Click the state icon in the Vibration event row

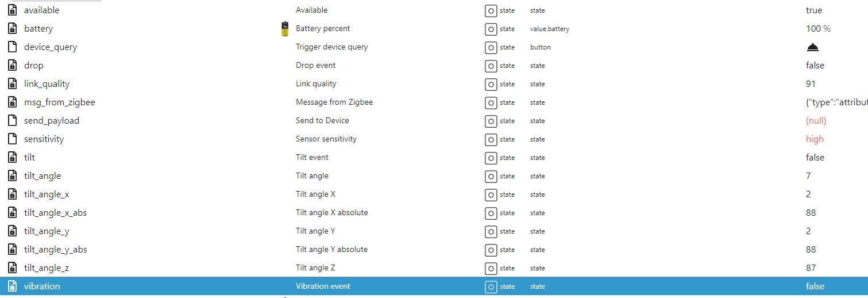click(491, 287)
